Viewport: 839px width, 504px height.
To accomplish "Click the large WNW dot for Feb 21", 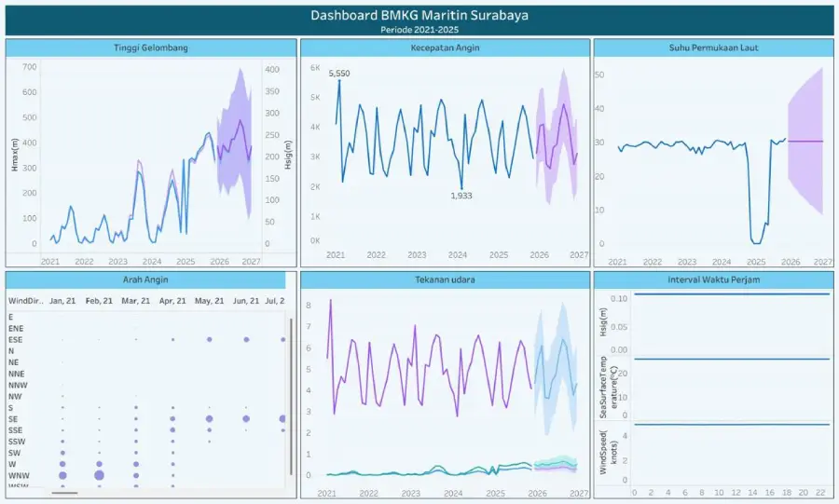I will pos(99,475).
